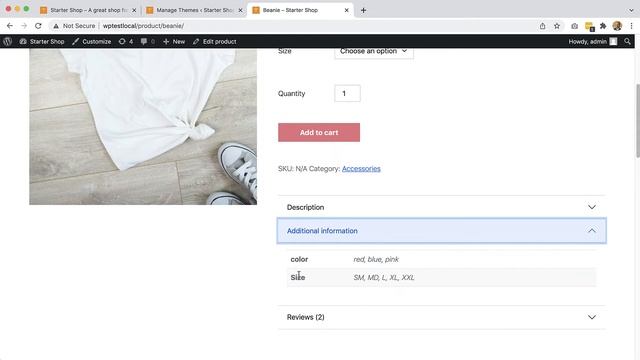Image resolution: width=640 pixels, height=360 pixels.
Task: Expand the Description accordion section
Action: point(442,207)
